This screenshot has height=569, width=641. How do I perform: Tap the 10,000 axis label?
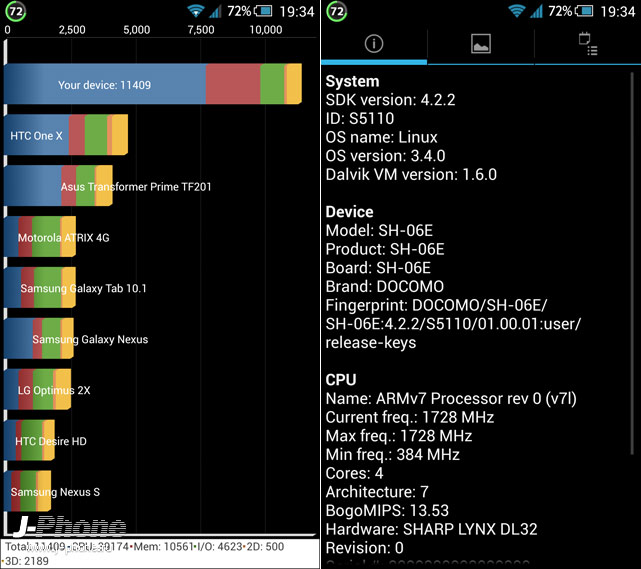266,30
